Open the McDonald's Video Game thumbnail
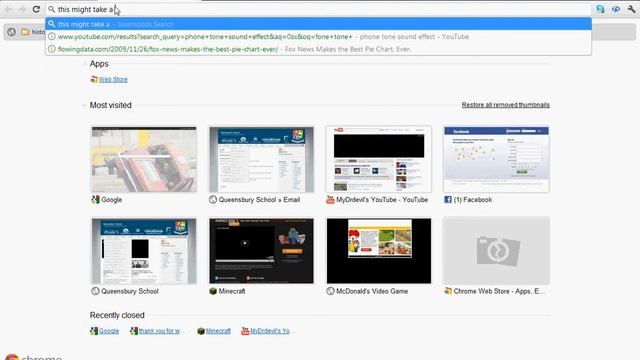The image size is (640, 360). (x=379, y=251)
